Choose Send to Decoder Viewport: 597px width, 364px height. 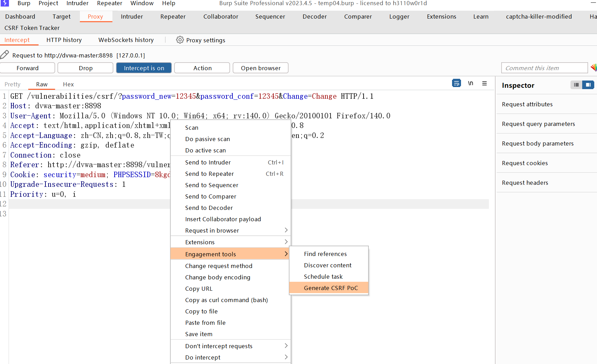tap(231, 208)
